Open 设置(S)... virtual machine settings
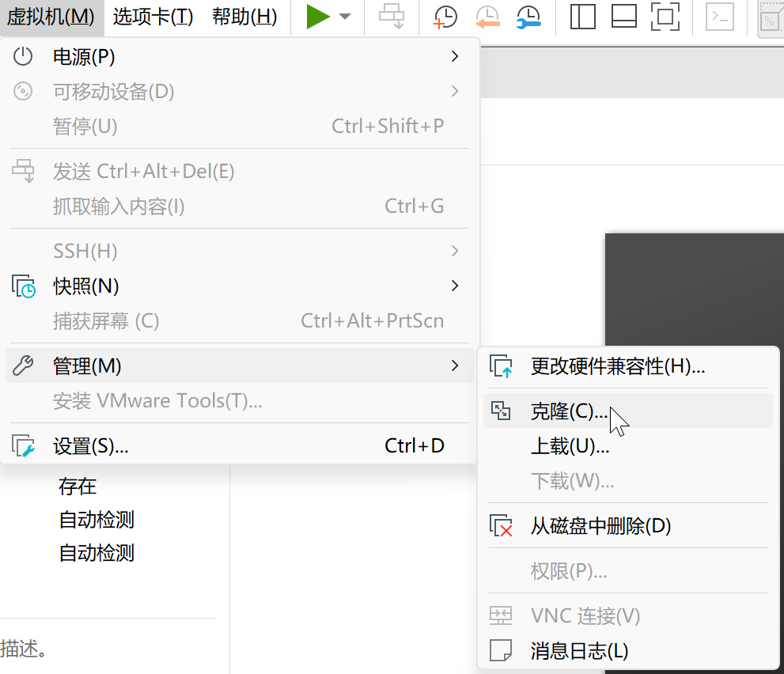The image size is (784, 674). pos(240,446)
